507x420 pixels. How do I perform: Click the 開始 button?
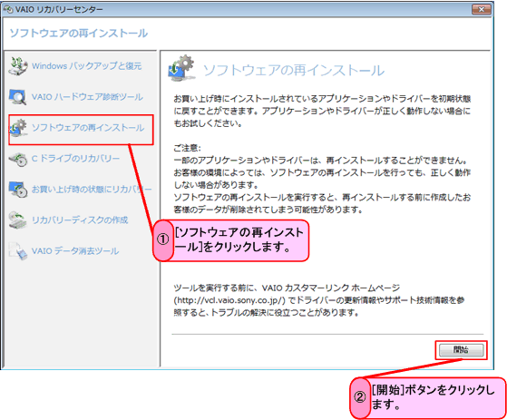click(462, 350)
